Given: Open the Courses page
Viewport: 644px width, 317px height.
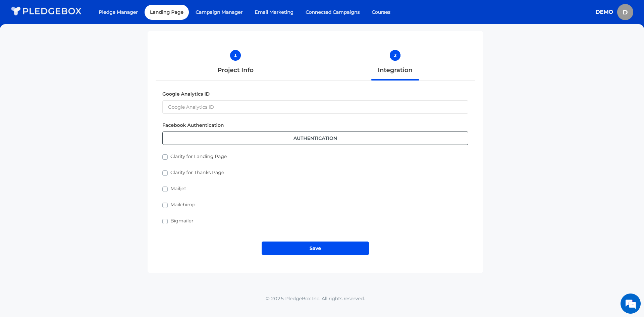Looking at the screenshot, I should click(x=381, y=12).
